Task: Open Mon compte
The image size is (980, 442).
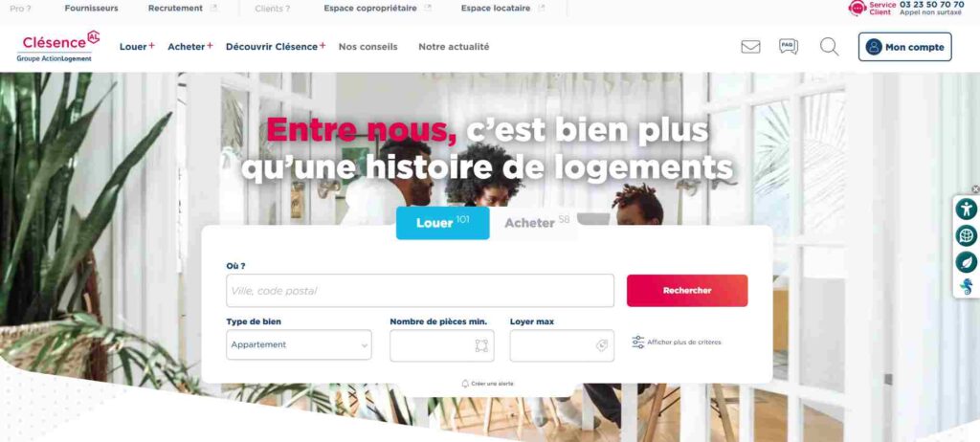Action: [x=904, y=47]
